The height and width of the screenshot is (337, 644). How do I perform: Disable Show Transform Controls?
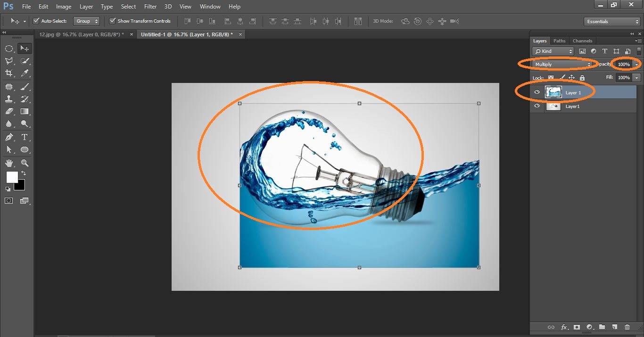pos(112,21)
